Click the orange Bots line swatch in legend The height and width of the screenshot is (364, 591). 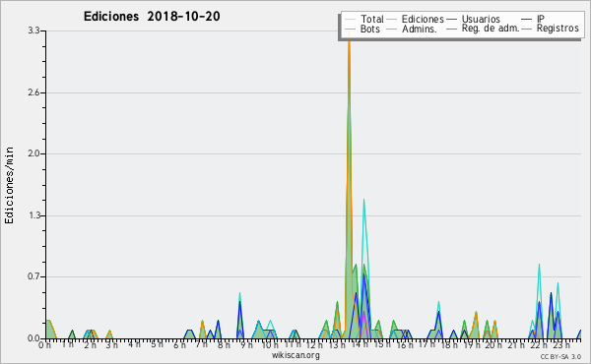point(350,29)
